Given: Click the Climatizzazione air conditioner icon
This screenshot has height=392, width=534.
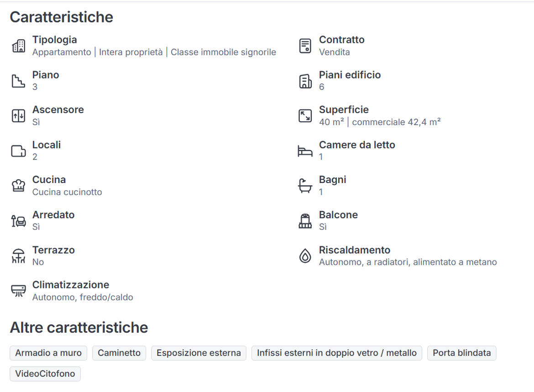Looking at the screenshot, I should 18,291.
